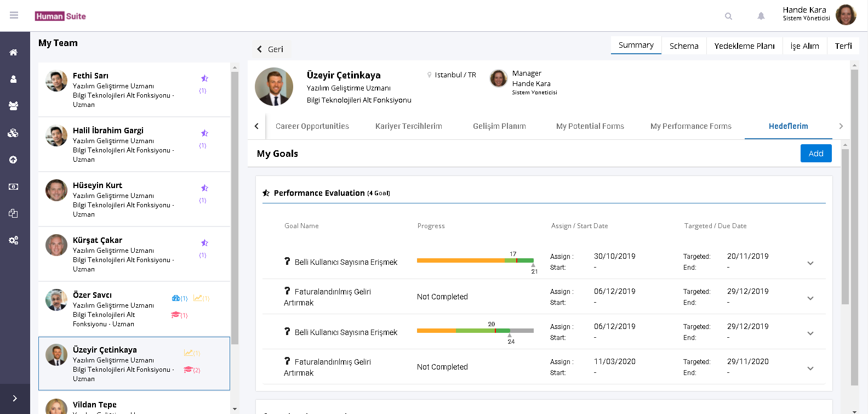Open the team group icon in sidebar

click(14, 106)
